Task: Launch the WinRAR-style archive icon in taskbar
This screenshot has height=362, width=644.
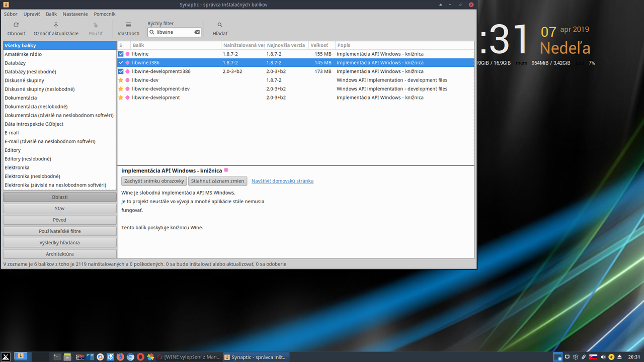Action: (79, 357)
